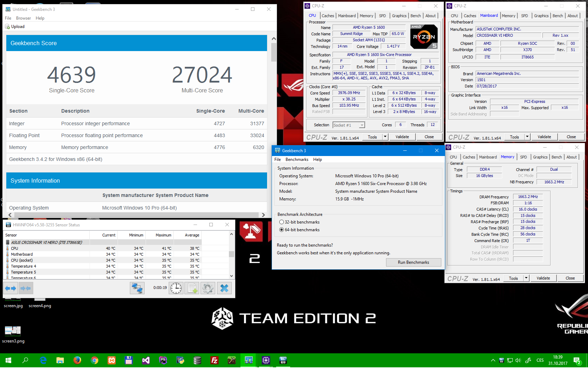Select 32-bit benchmarks radio button
The height and width of the screenshot is (368, 588).
click(281, 222)
